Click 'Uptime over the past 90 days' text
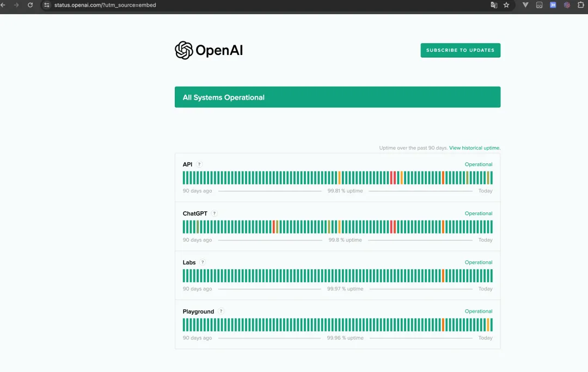 tap(413, 148)
